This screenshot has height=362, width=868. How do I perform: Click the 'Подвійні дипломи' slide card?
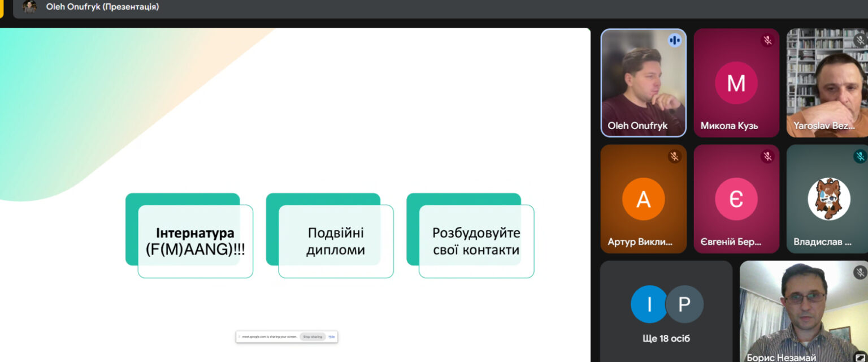pos(335,242)
